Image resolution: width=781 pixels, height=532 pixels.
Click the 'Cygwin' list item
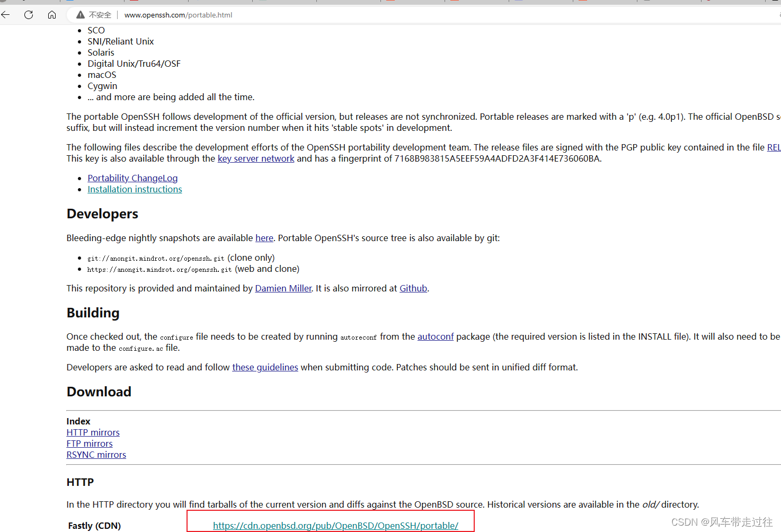pyautogui.click(x=102, y=86)
